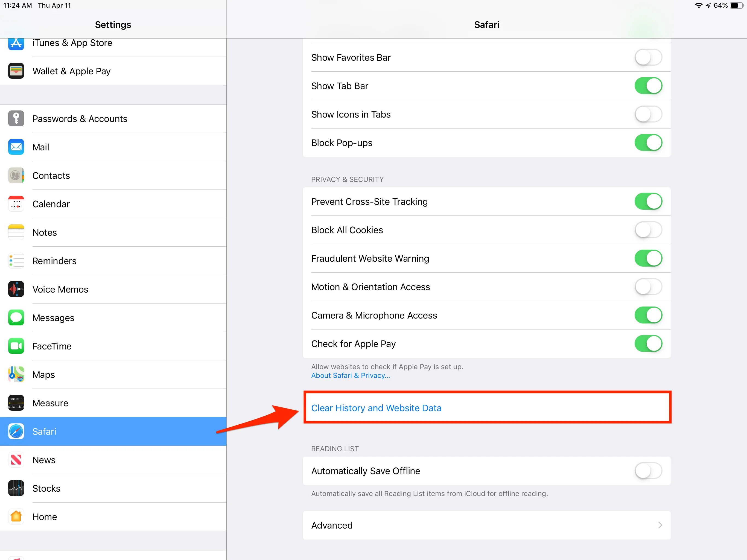The height and width of the screenshot is (560, 747).
Task: Toggle Camera & Microphone Access switch
Action: [x=647, y=315]
